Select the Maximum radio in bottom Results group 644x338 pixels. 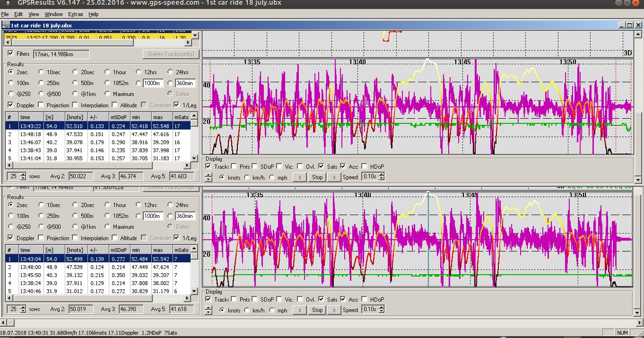tap(108, 227)
